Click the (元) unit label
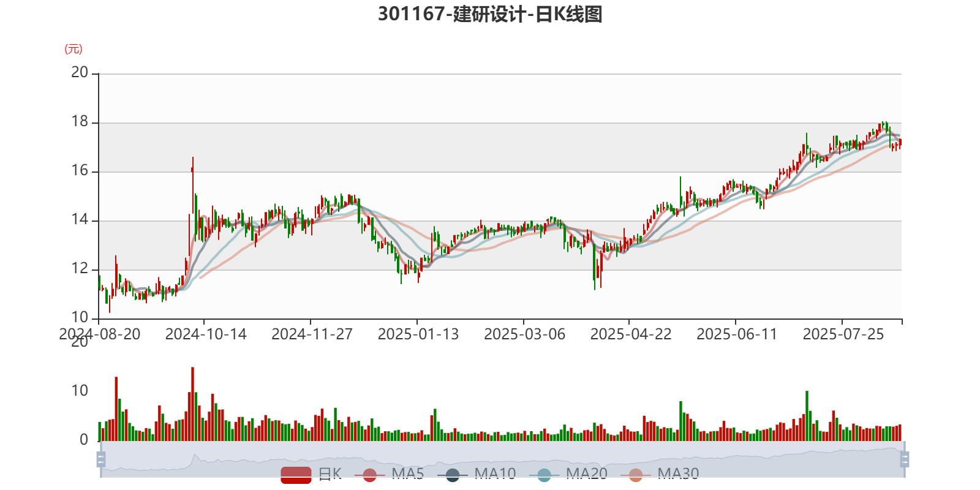980x490 pixels. point(73,49)
